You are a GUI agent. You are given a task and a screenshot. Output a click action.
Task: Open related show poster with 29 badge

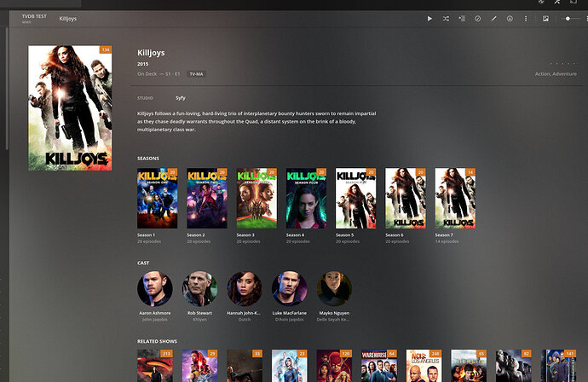(x=200, y=366)
